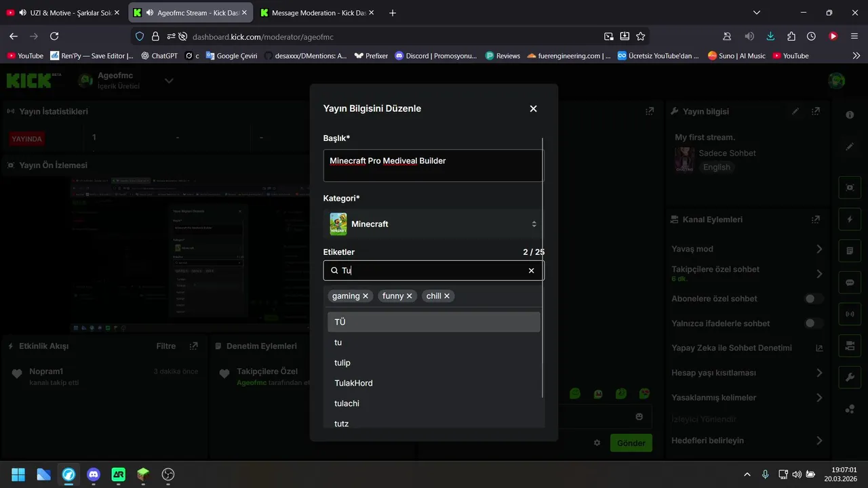The height and width of the screenshot is (488, 868).
Task: Open a new browser tab
Action: (x=392, y=13)
